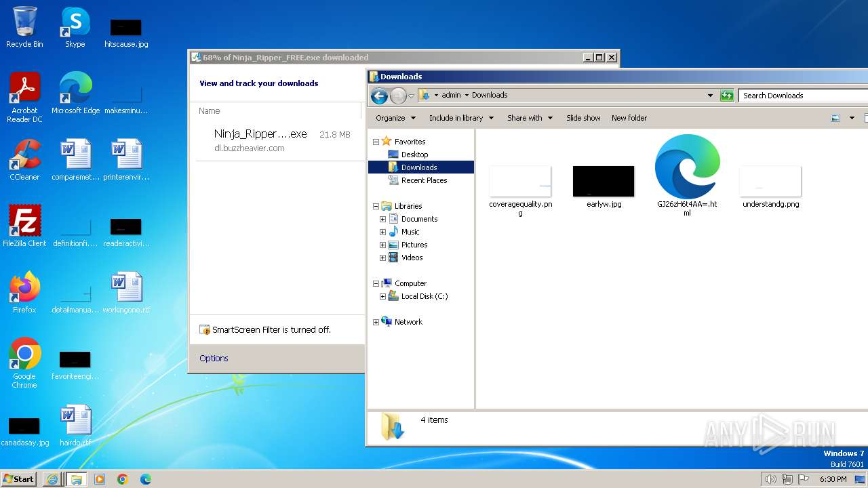Open Acrobat Reader DC shortcut

click(24, 98)
